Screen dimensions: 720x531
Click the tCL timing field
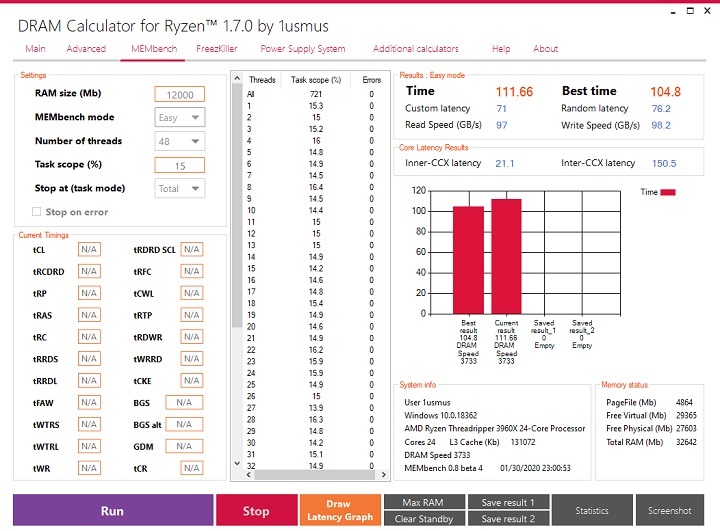pos(89,249)
